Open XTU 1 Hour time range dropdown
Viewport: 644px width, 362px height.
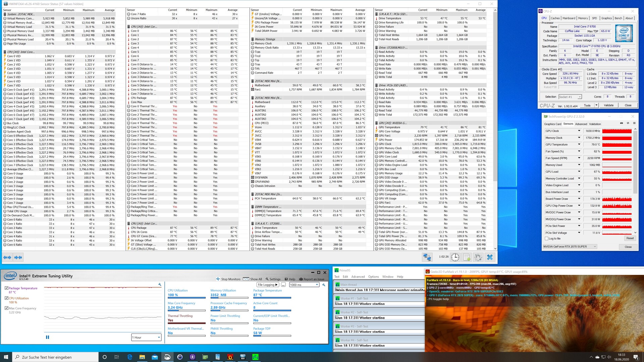(146, 337)
